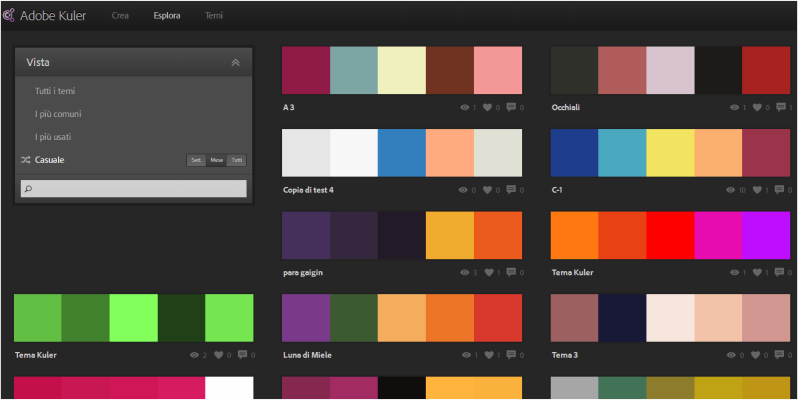Click the eye icon for Tema 3
Screen dimensions: 798x400
click(x=732, y=355)
